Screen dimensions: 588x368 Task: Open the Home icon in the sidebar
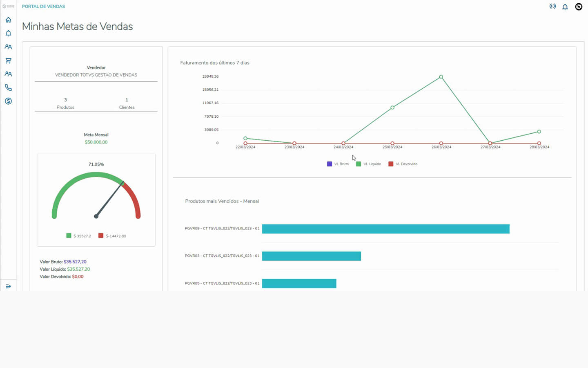point(8,20)
